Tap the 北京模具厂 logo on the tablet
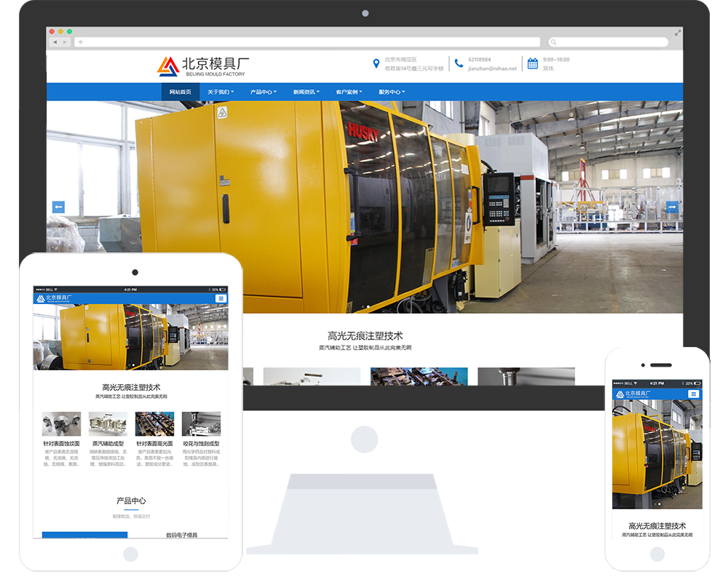728x582 pixels. (x=54, y=298)
